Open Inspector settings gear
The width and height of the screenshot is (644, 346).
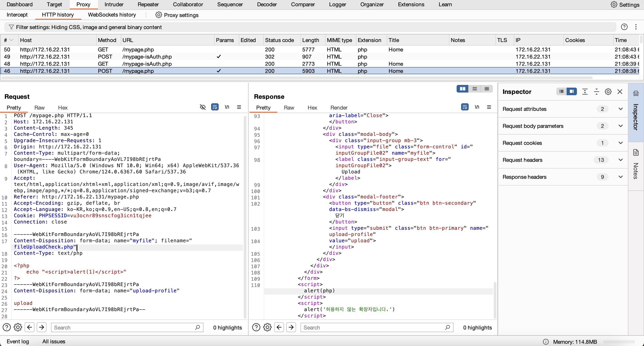[x=608, y=92]
